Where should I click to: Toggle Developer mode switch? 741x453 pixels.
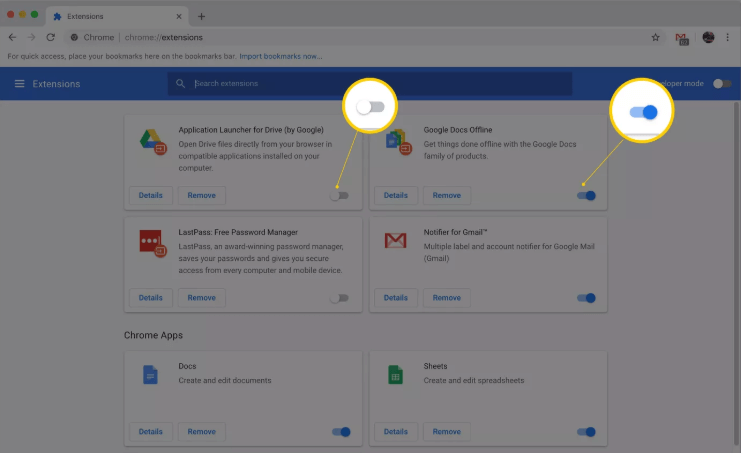pyautogui.click(x=722, y=84)
